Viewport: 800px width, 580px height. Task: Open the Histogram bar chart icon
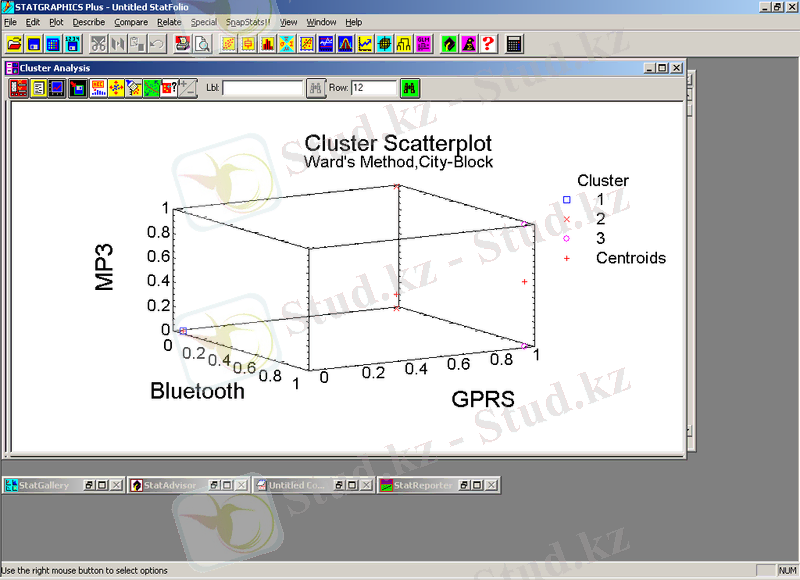click(267, 44)
